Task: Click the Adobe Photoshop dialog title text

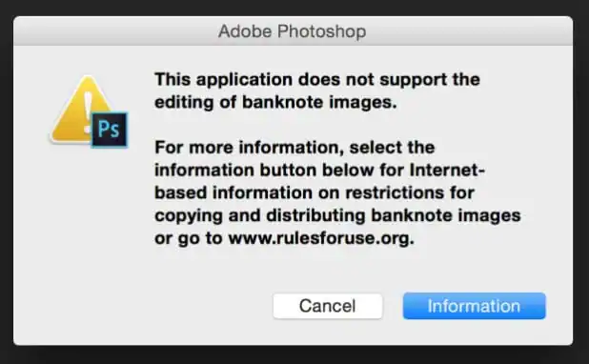Action: tap(293, 31)
